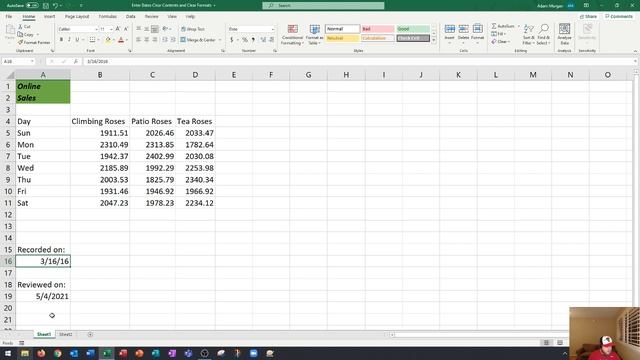Switch to the Sheet2 tab
640x360 pixels.
(65, 334)
